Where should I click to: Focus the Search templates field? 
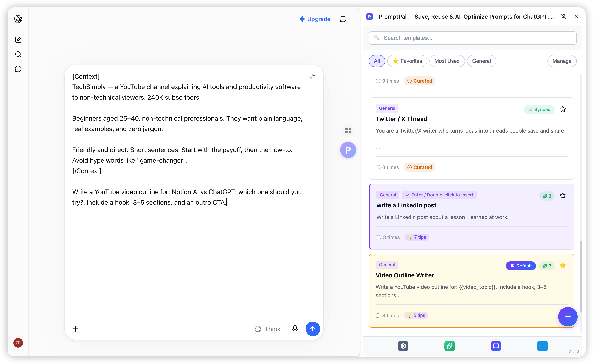(472, 38)
